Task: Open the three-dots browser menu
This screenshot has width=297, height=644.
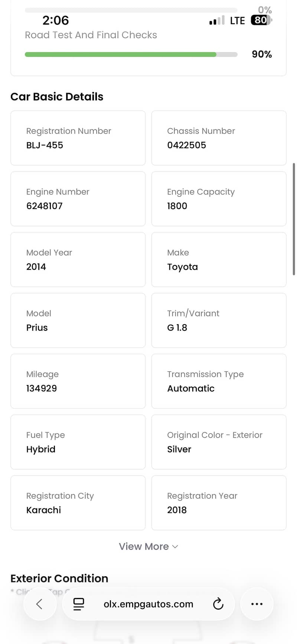Action: [x=257, y=604]
